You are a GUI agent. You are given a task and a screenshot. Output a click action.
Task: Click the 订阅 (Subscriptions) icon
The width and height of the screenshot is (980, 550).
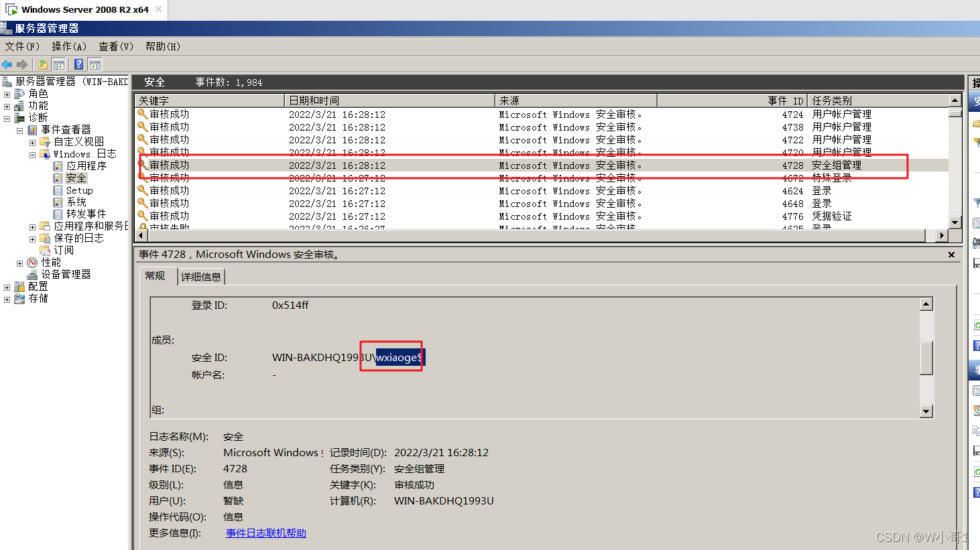coord(45,251)
